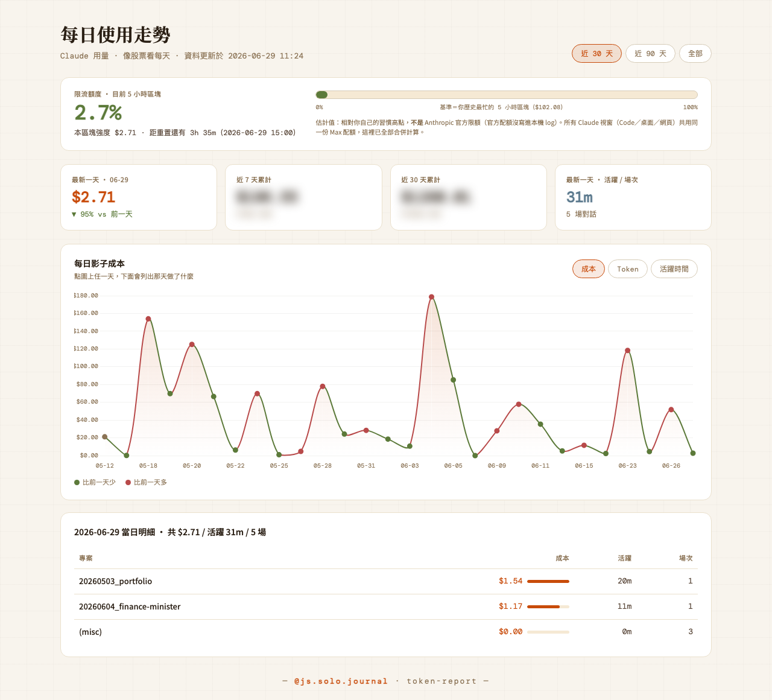Click the 活躍 column header

point(625,558)
